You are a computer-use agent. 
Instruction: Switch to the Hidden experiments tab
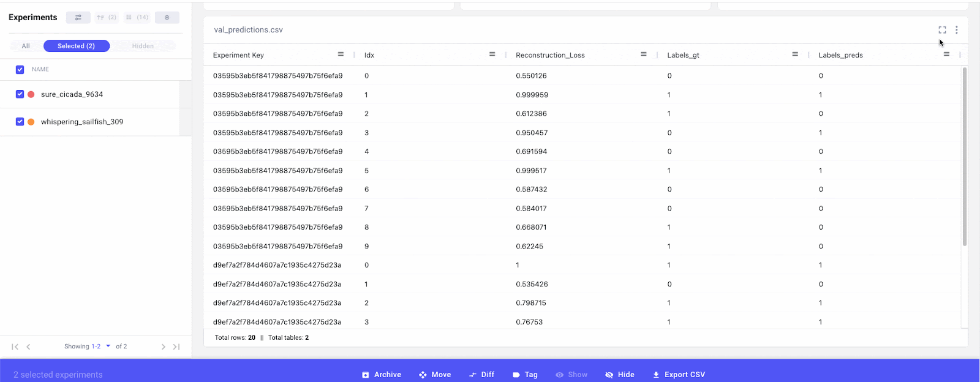click(143, 46)
